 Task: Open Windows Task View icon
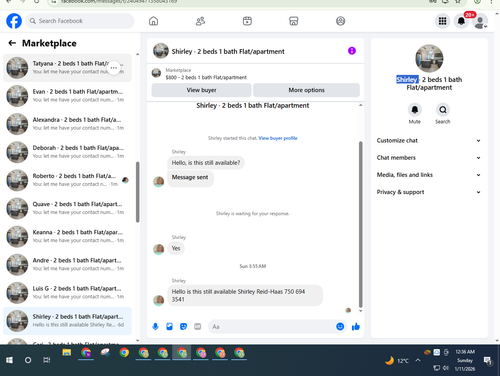click(x=47, y=360)
